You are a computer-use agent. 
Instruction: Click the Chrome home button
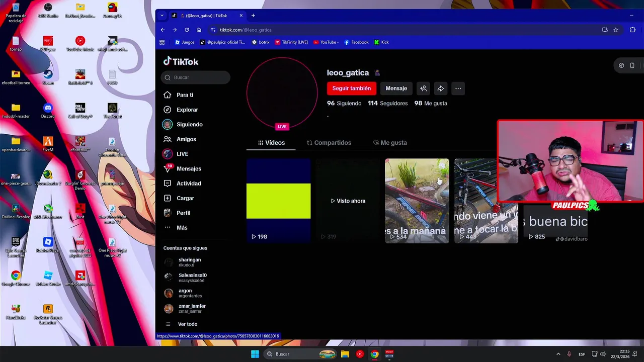click(199, 30)
